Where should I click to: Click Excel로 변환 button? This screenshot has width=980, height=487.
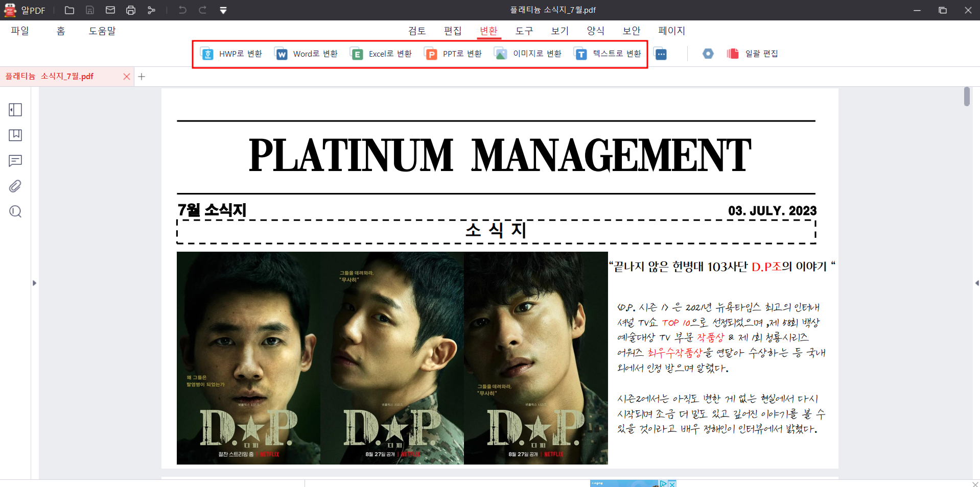point(381,54)
